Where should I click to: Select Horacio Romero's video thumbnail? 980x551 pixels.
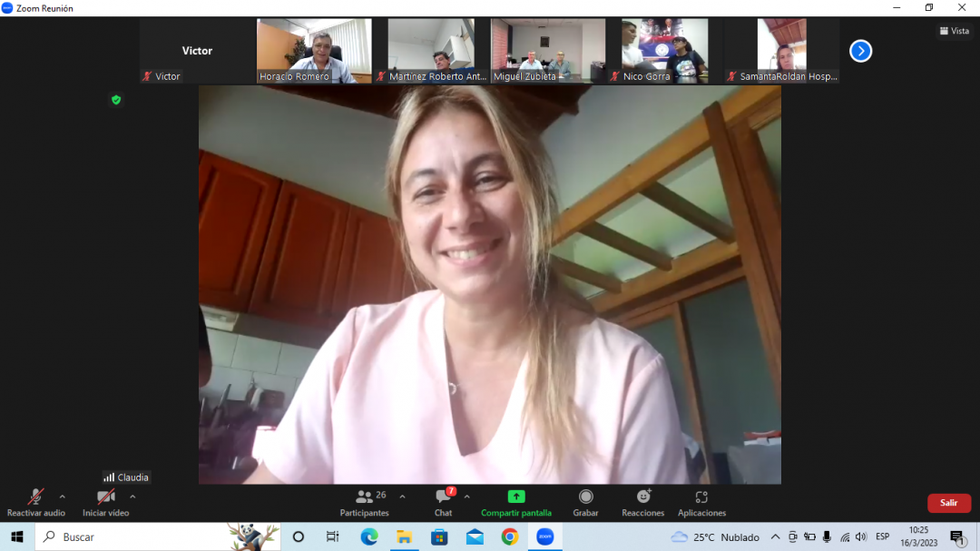(314, 51)
